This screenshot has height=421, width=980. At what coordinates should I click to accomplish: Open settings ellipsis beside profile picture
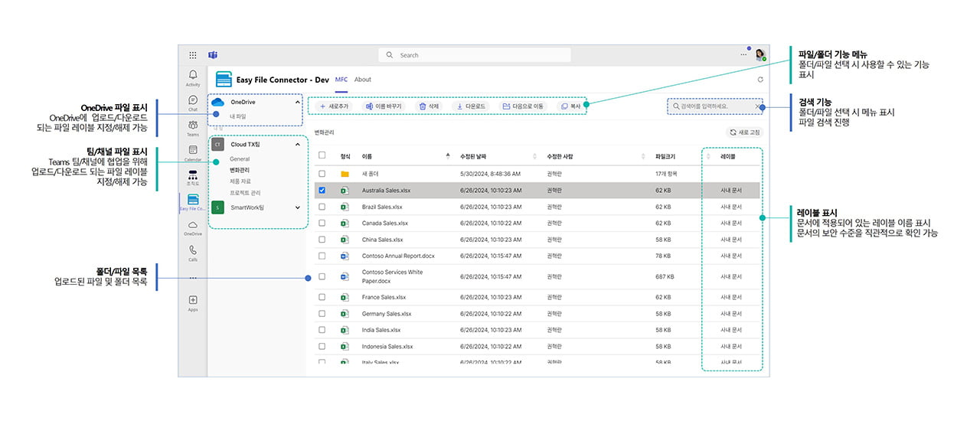[x=743, y=55]
